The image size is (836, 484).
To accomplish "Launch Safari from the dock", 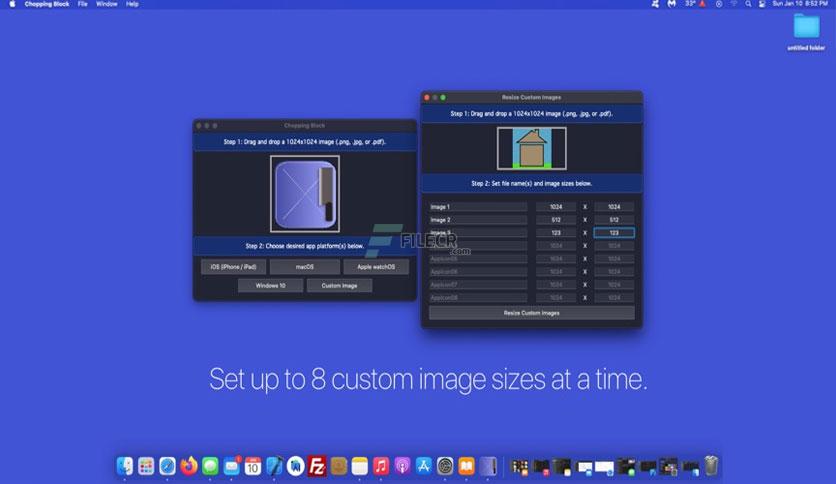I will (x=167, y=466).
